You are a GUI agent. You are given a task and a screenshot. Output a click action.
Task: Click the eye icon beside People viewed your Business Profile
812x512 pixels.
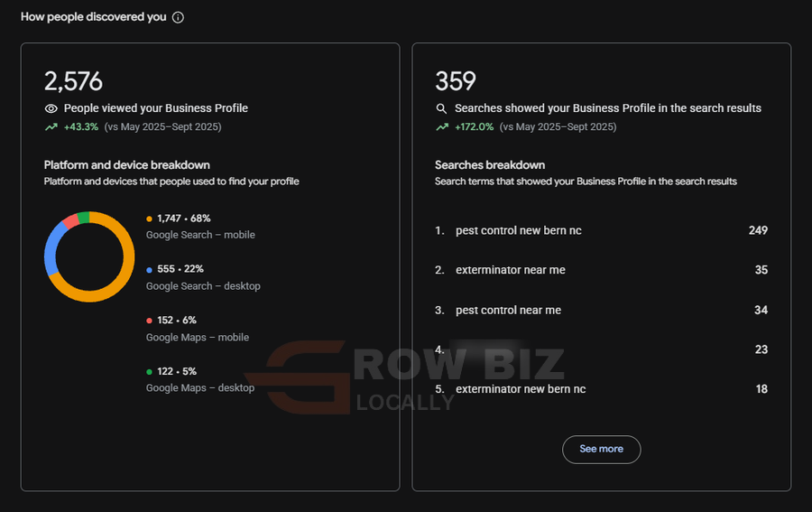51,108
